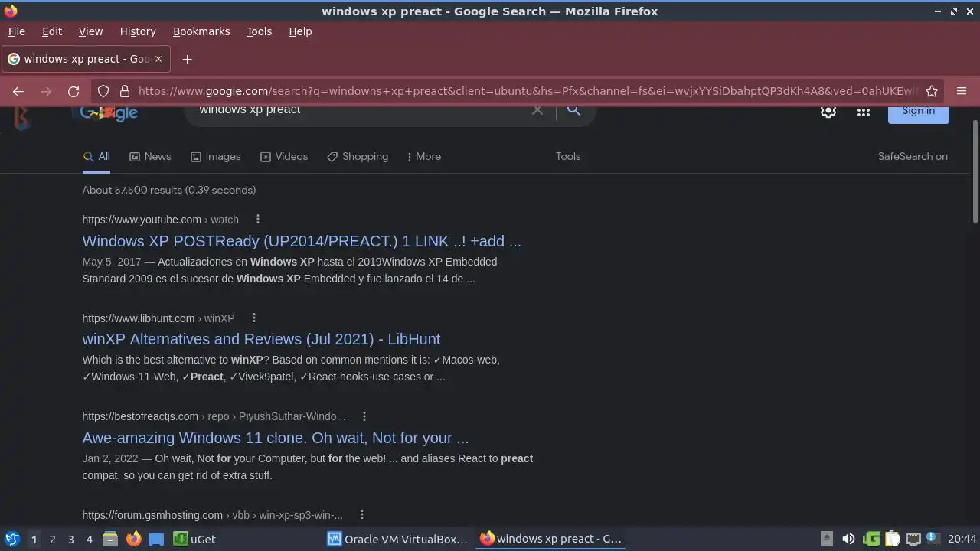Open the network tray icon

pyautogui.click(x=913, y=539)
